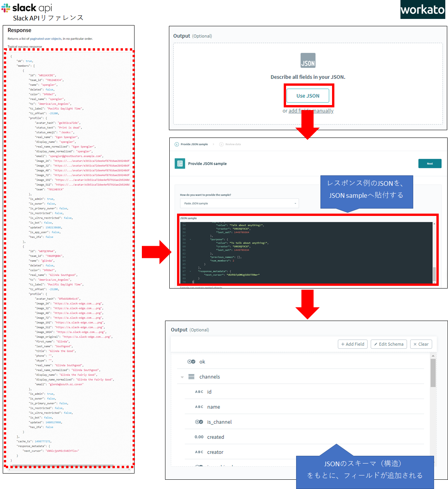Click the Response heading in Slack reference

[19, 30]
